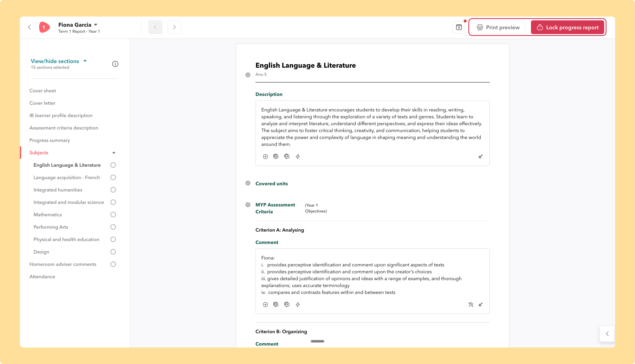Click the Print preview button

[x=498, y=27]
